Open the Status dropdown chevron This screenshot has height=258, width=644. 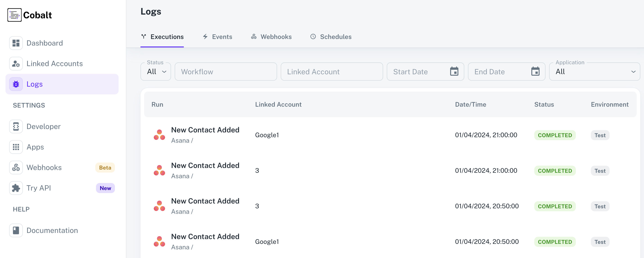point(164,72)
